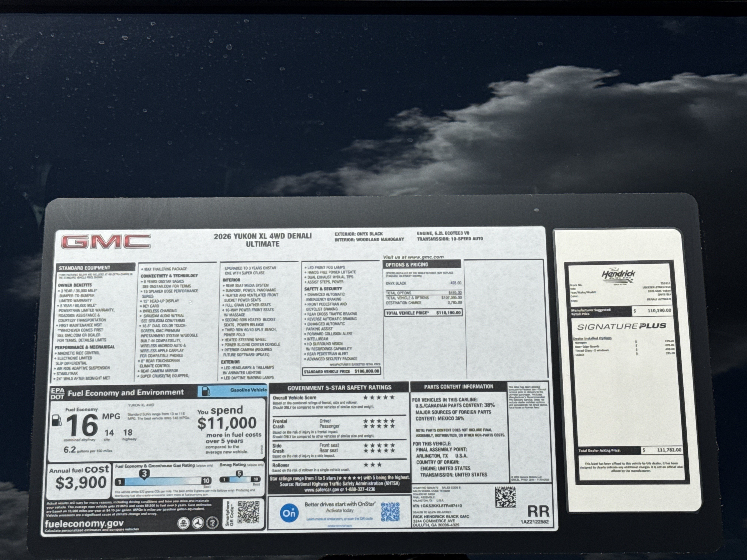Click 'Engine, 6.2L EcoTec3 V8' text
The image size is (747, 560).
[x=443, y=233]
